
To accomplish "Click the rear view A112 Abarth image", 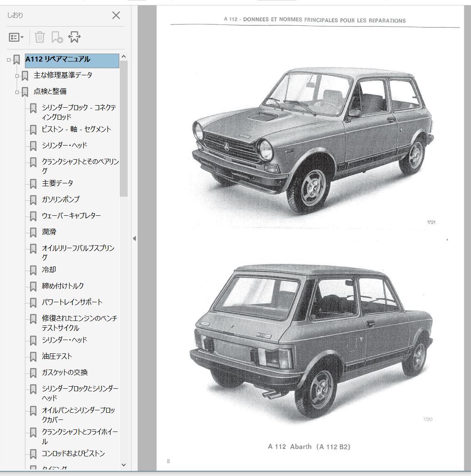I will [x=312, y=342].
